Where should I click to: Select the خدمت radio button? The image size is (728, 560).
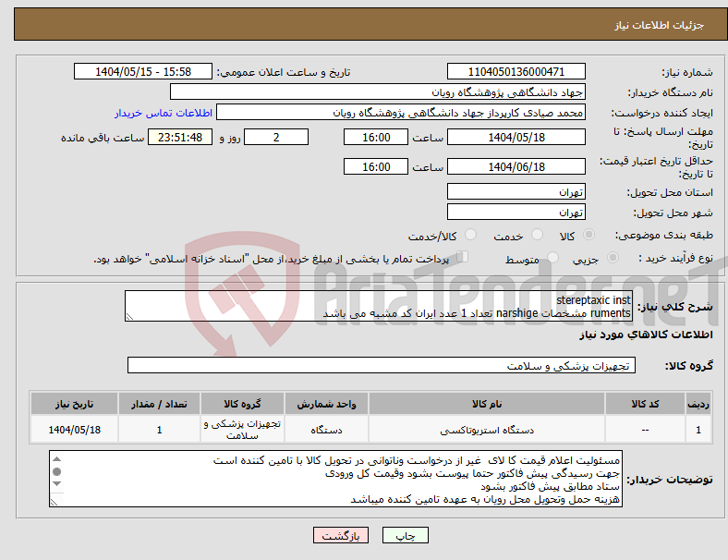[x=537, y=235]
